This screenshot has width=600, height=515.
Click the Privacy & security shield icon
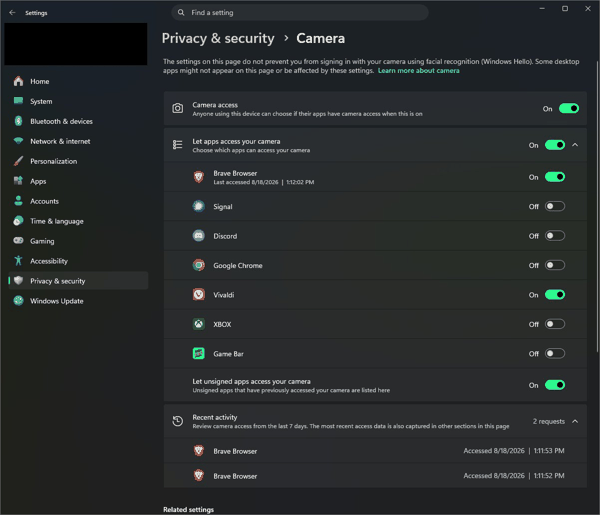(x=18, y=280)
